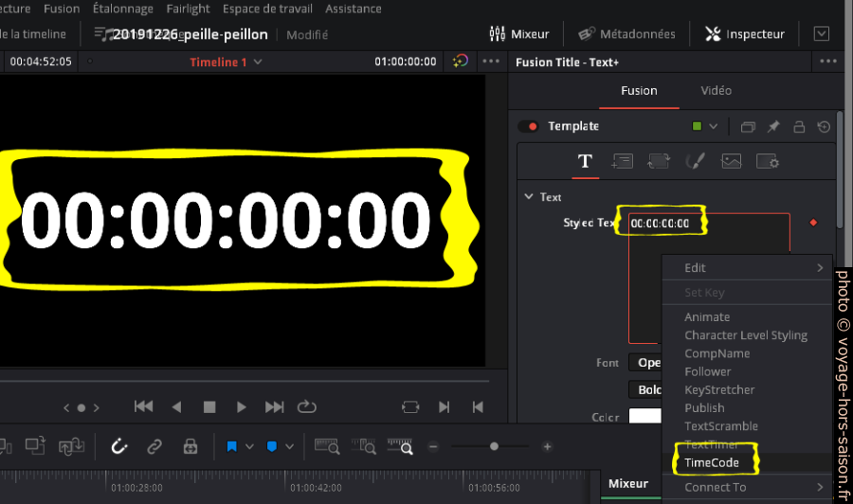Go to last frame
This screenshot has width=853, height=504.
[274, 406]
